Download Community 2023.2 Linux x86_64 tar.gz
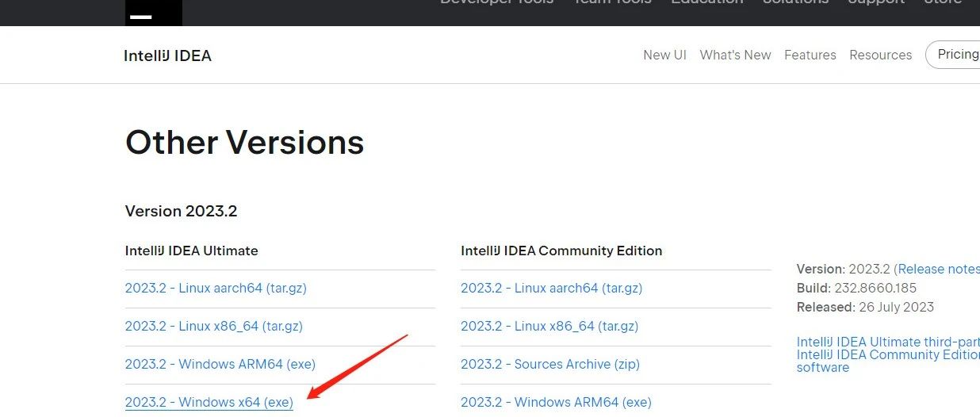The width and height of the screenshot is (980, 417). [x=549, y=326]
